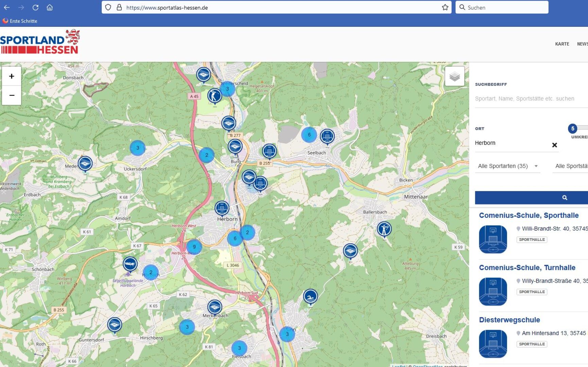Image resolution: width=588 pixels, height=367 pixels.
Task: Expand the Alle Sportarten (35) dropdown
Action: point(507,166)
